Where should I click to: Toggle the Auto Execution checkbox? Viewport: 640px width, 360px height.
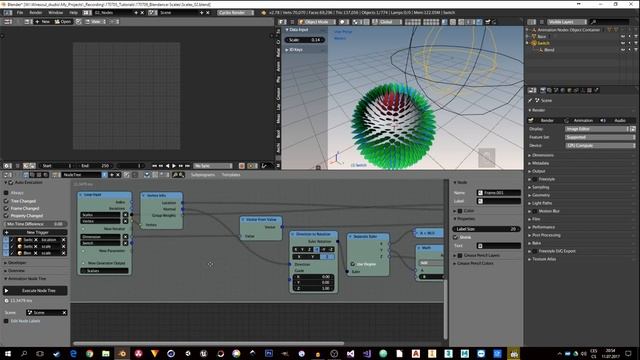pyautogui.click(x=11, y=182)
